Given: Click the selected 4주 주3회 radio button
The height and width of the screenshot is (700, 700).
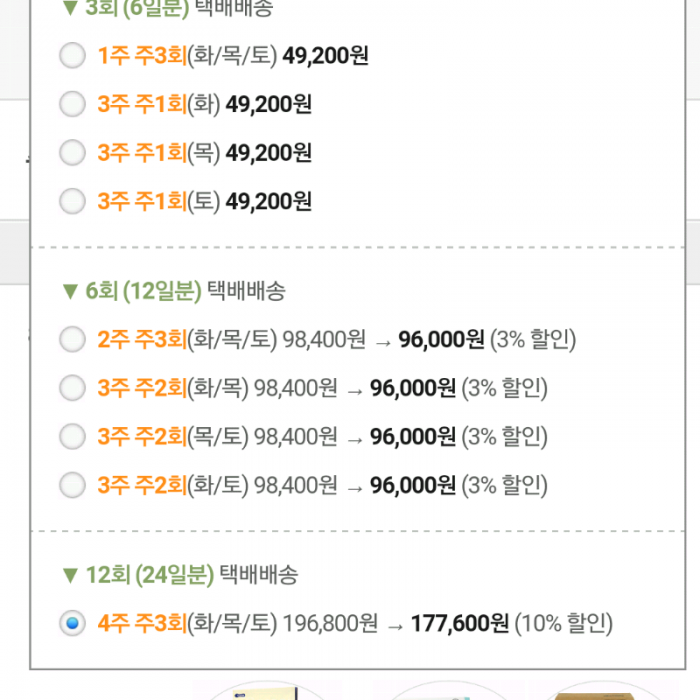Looking at the screenshot, I should pos(73,625).
